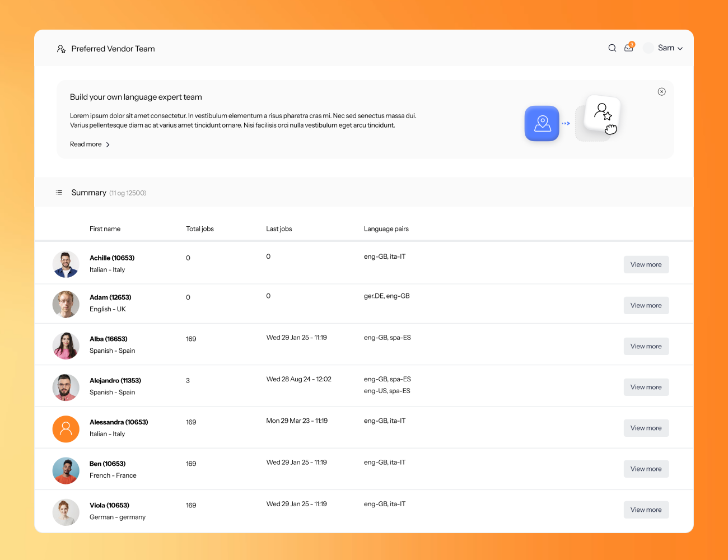Click Sam's profile avatar circle
Screen dimensions: 728x560
[648, 48]
